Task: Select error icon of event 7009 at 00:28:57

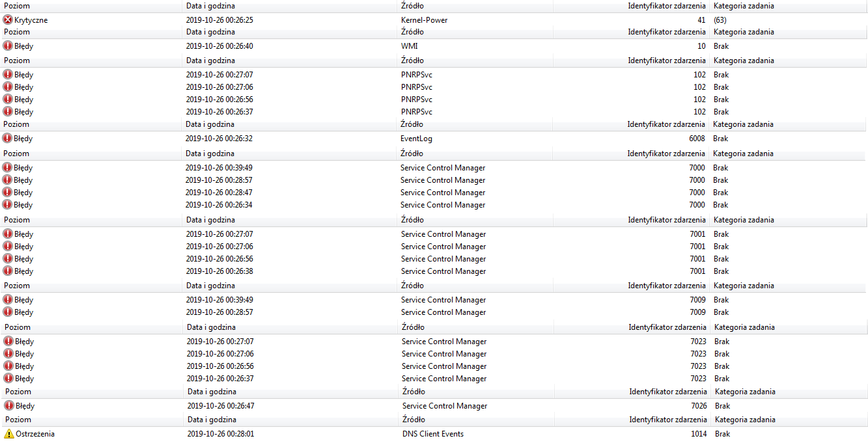Action: coord(8,312)
